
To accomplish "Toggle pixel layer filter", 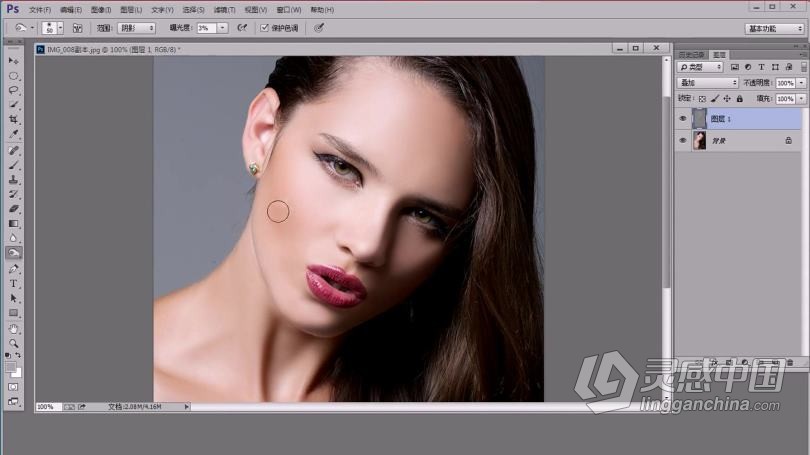I will coord(735,67).
